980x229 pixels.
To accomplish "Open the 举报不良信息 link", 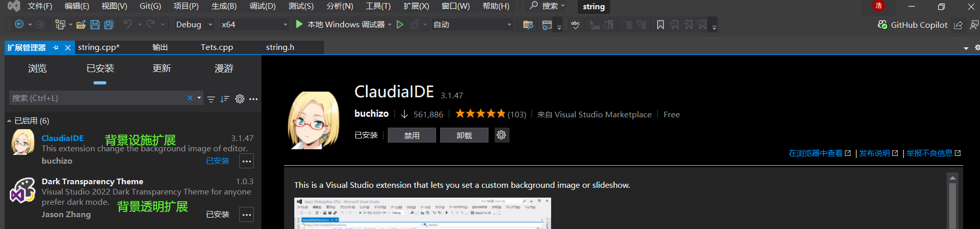I will coord(933,153).
